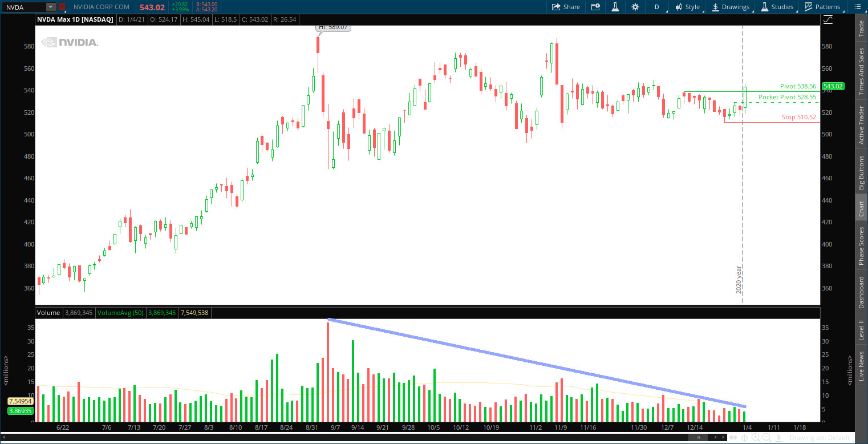Click the R: 26.54 range value
Screen dimensions: 868x444
pyautogui.click(x=285, y=19)
